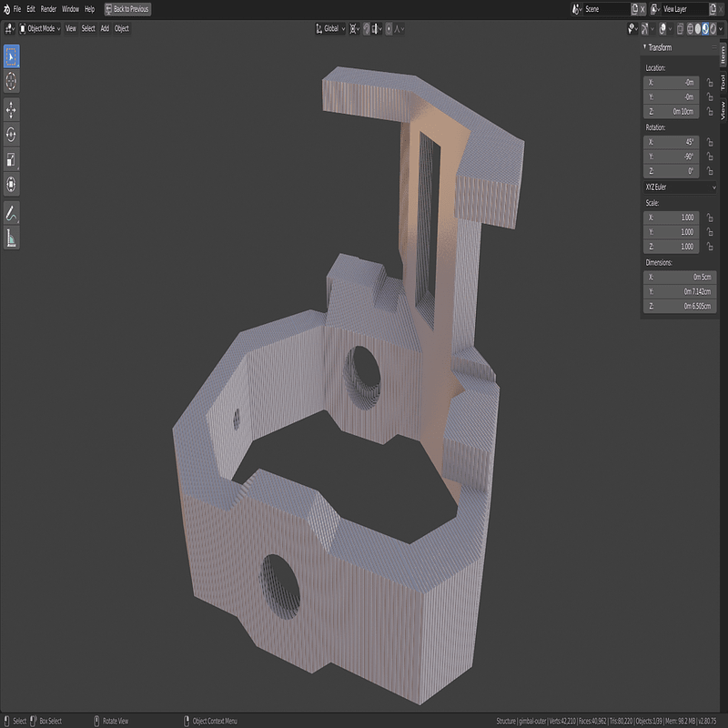Viewport: 728px width, 728px height.
Task: Open the Object Mode dropdown
Action: tap(40, 29)
